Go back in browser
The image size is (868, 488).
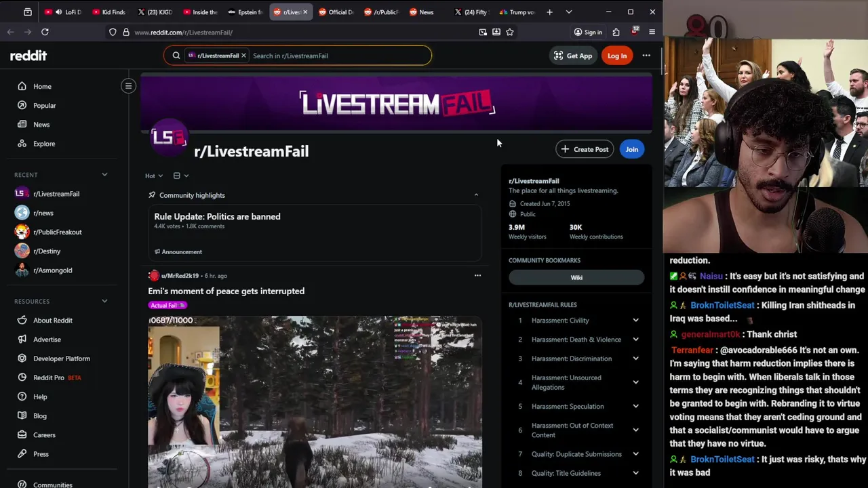pyautogui.click(x=10, y=32)
